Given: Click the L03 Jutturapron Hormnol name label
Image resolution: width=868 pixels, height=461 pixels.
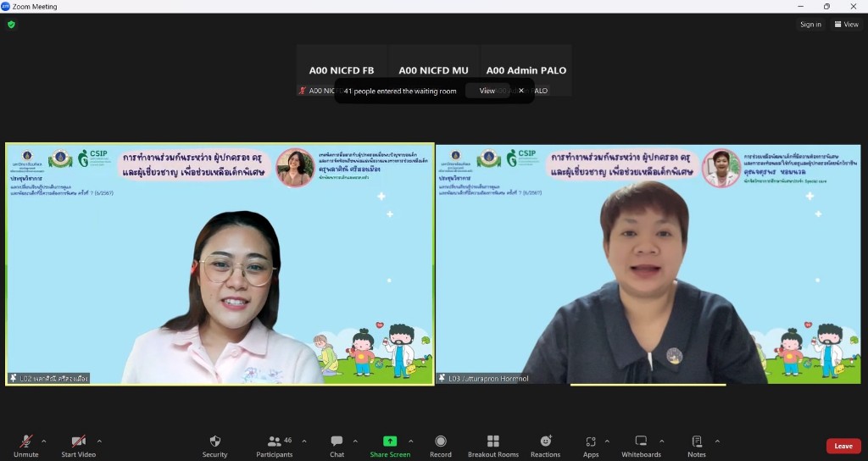Looking at the screenshot, I should coord(483,379).
